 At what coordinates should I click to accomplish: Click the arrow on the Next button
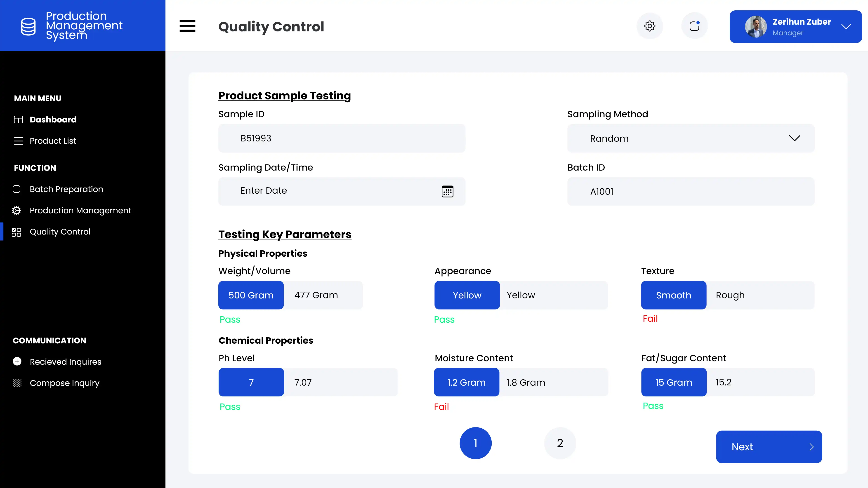(x=811, y=447)
